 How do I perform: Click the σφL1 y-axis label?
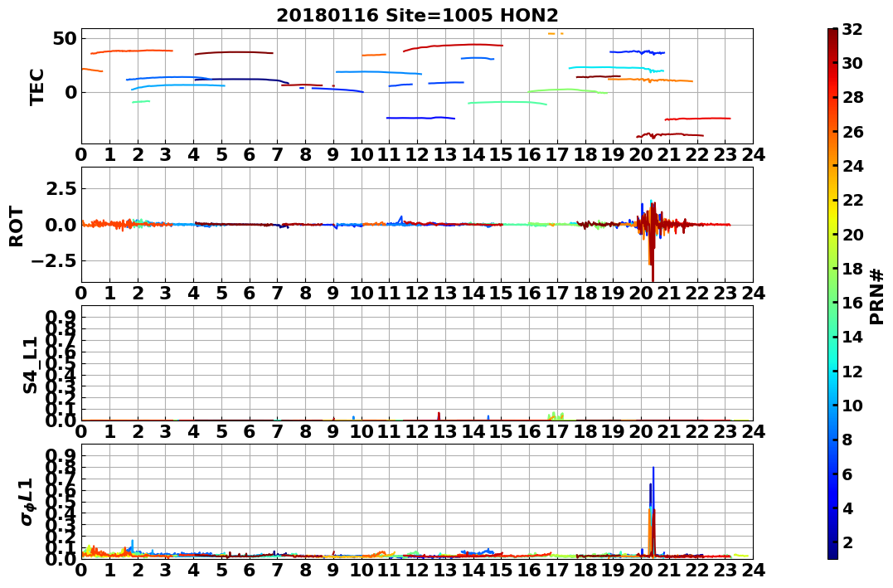click(x=27, y=502)
